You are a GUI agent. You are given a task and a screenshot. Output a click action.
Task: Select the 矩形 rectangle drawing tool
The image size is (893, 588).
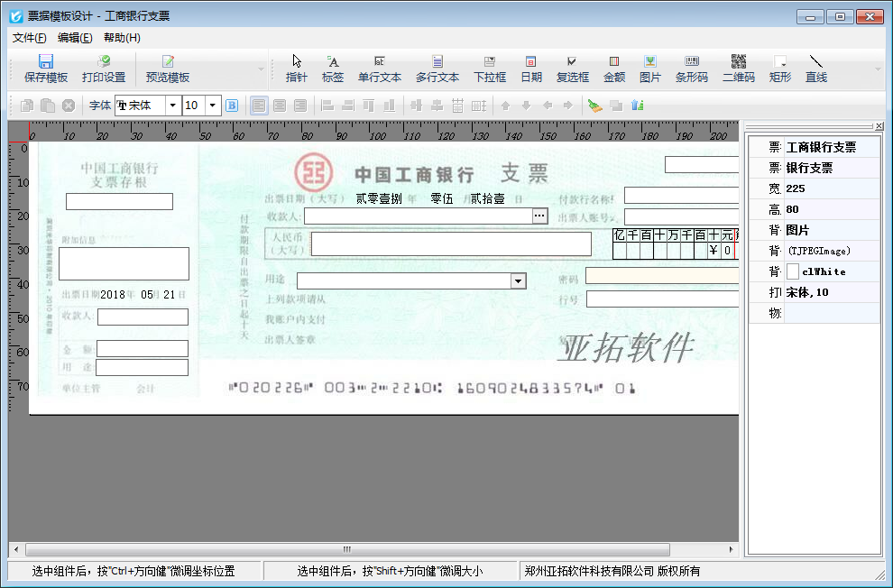[778, 69]
